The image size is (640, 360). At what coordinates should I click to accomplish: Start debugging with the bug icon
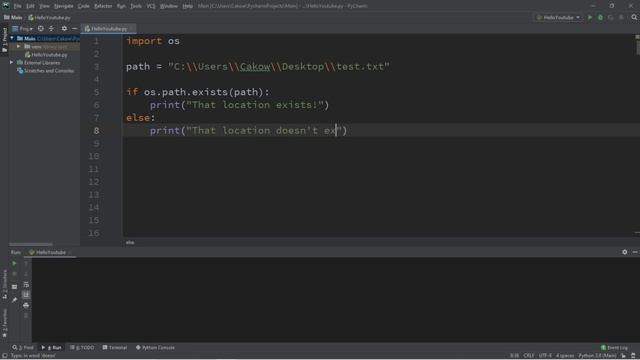coord(600,18)
